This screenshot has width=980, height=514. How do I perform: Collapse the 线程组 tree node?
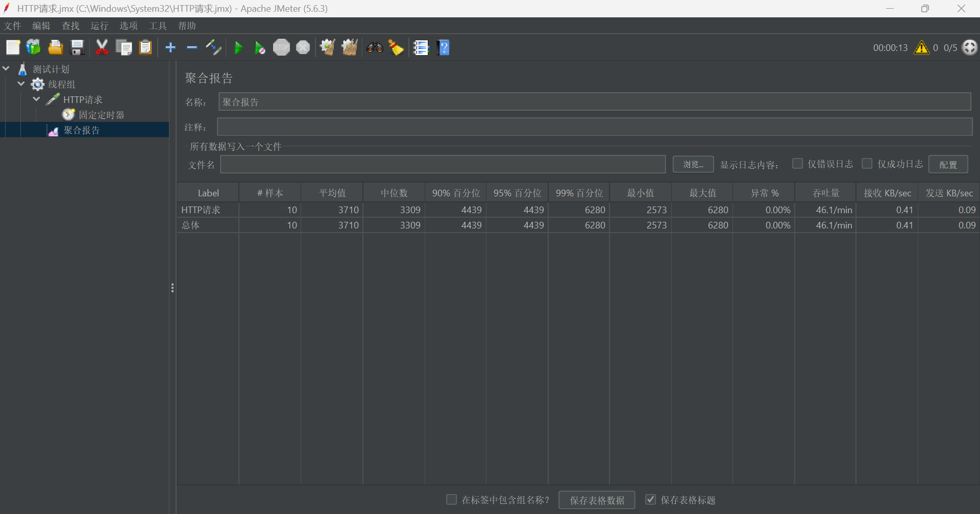pos(20,84)
